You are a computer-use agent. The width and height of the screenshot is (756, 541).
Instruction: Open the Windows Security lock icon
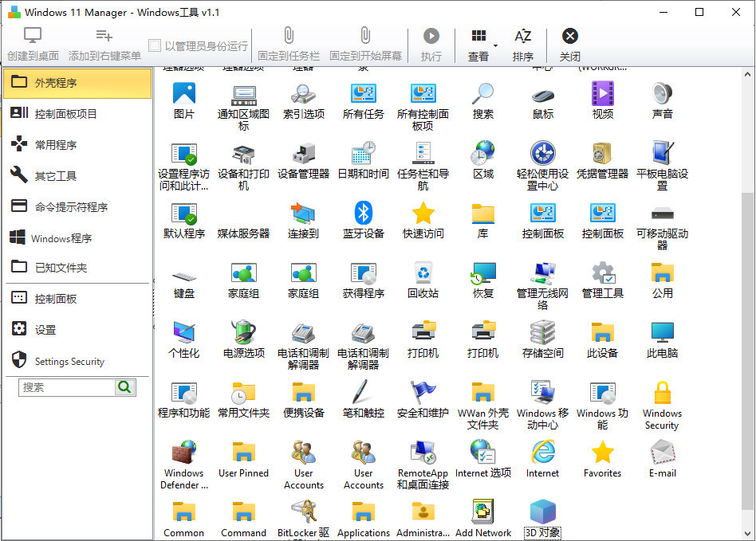click(662, 394)
